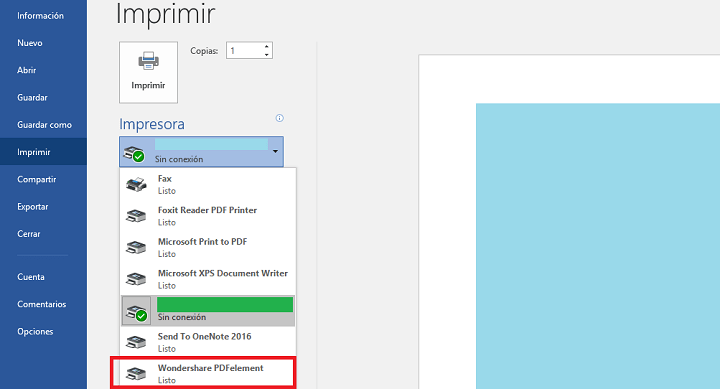Image resolution: width=720 pixels, height=389 pixels.
Task: Choose Foxit Reader PDF Printer
Action: tap(208, 216)
